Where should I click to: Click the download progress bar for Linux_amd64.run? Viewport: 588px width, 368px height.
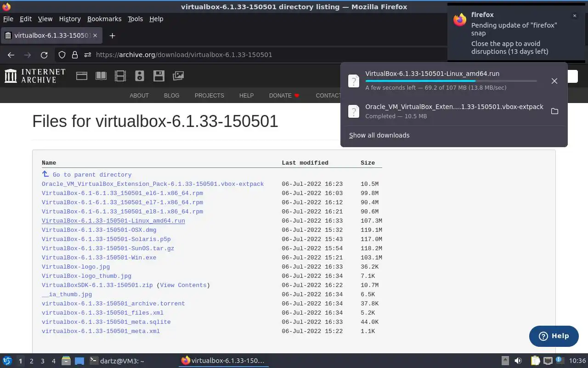pos(451,81)
